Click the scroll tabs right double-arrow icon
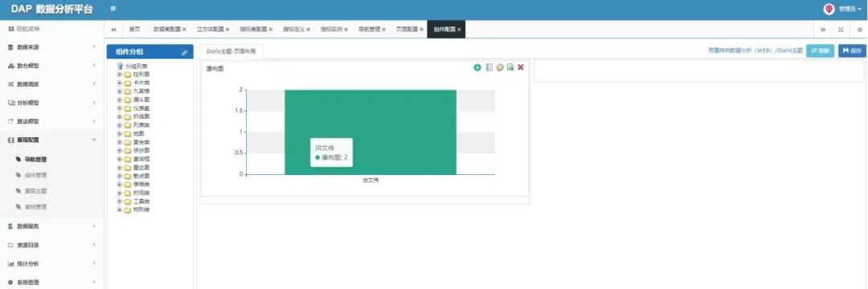This screenshot has height=289, width=868. (823, 29)
